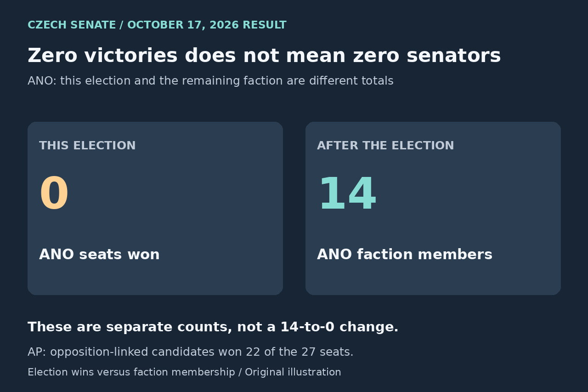Click the headline 'Zero victories does not mean zero senators'
The width and height of the screenshot is (588, 392).
click(264, 56)
